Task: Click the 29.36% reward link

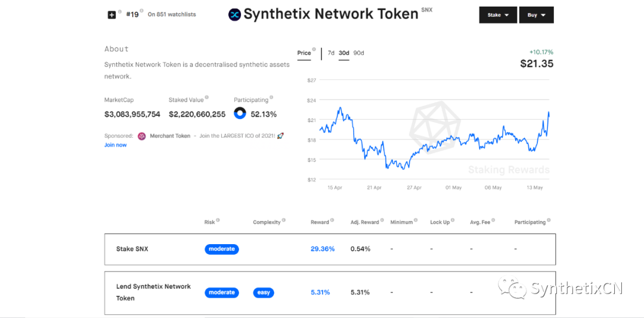Action: [x=323, y=249]
